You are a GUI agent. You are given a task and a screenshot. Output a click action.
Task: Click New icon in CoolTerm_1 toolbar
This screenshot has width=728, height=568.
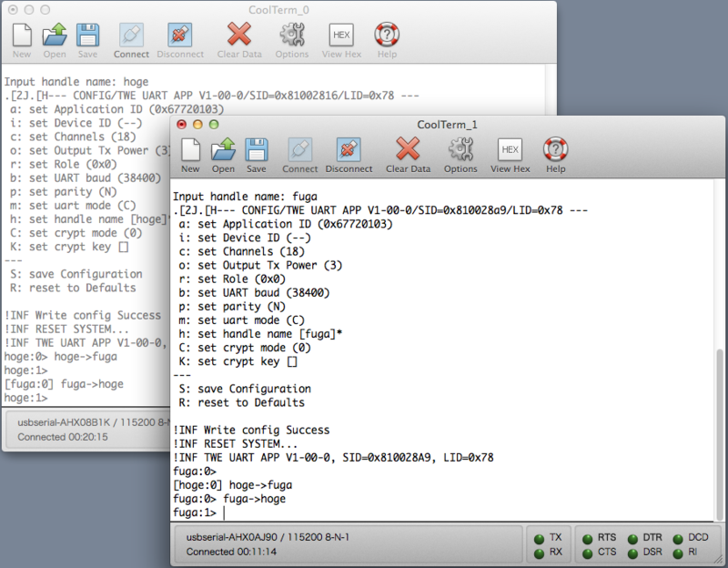click(190, 149)
